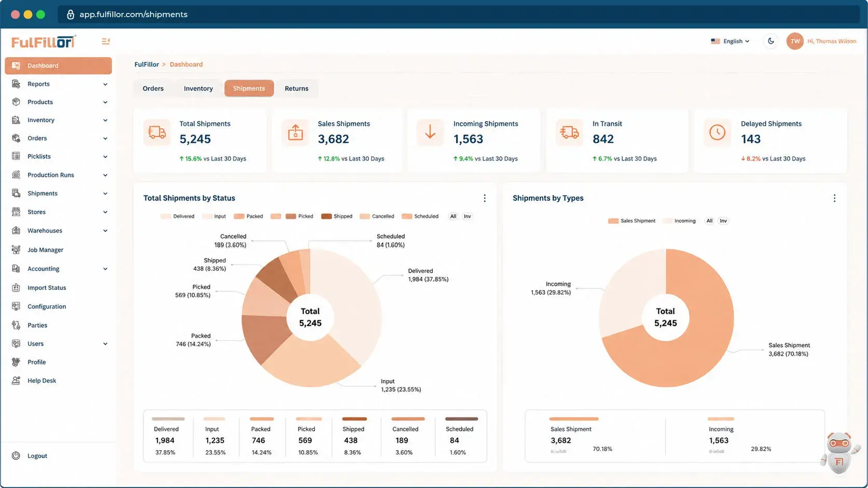The width and height of the screenshot is (868, 488).
Task: Click the Import Status icon
Action: pyautogui.click(x=16, y=288)
